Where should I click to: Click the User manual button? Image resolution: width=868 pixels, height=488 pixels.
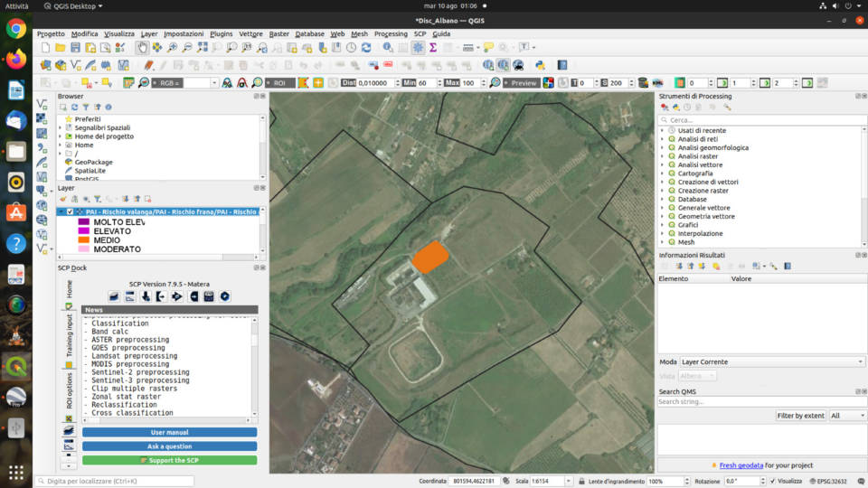coord(169,433)
